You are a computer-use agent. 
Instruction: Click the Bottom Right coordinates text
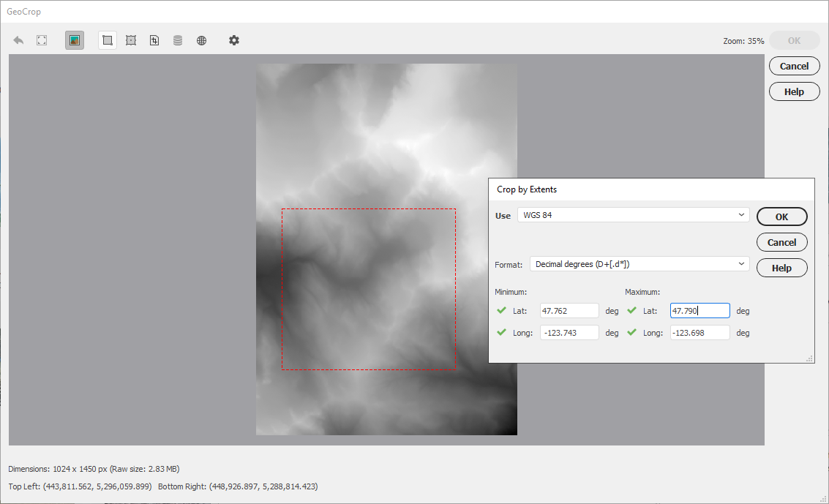coord(238,486)
